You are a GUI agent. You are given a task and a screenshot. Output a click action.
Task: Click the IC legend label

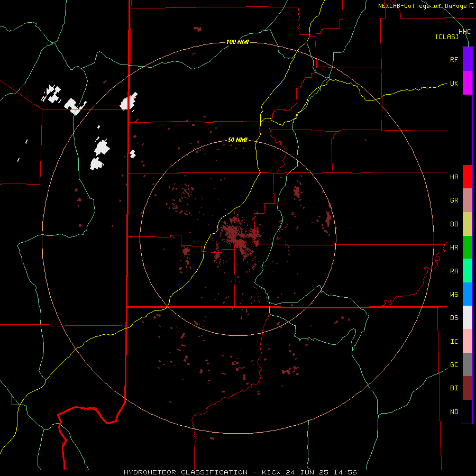454,341
